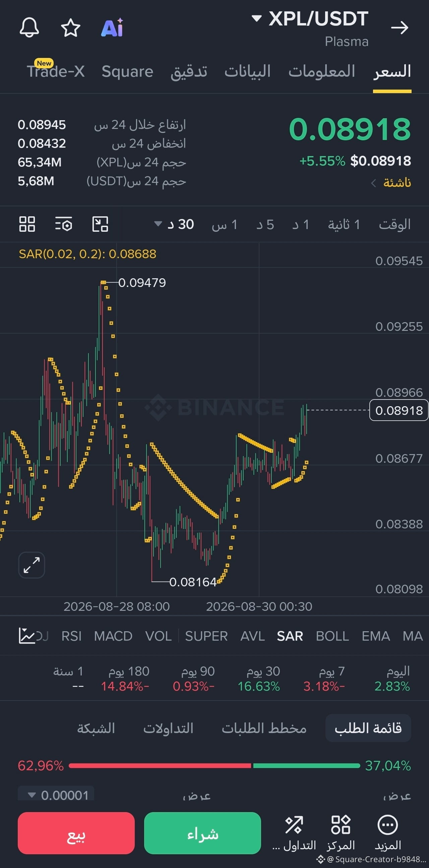The image size is (429, 868).
Task: Tap the back arrow at top right
Action: (x=400, y=27)
